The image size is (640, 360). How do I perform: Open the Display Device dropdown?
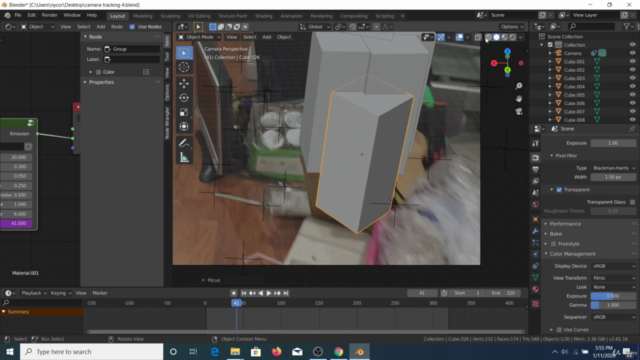coord(613,266)
